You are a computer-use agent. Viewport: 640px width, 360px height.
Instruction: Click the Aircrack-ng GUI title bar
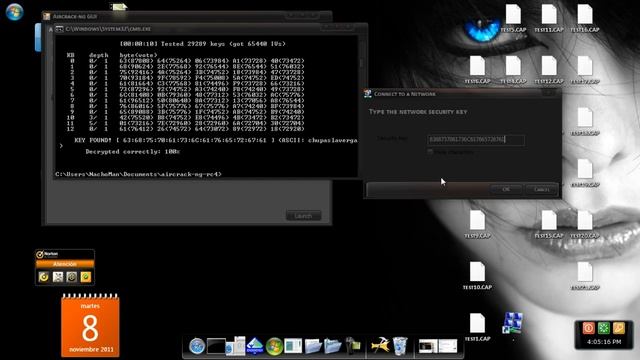click(187, 16)
